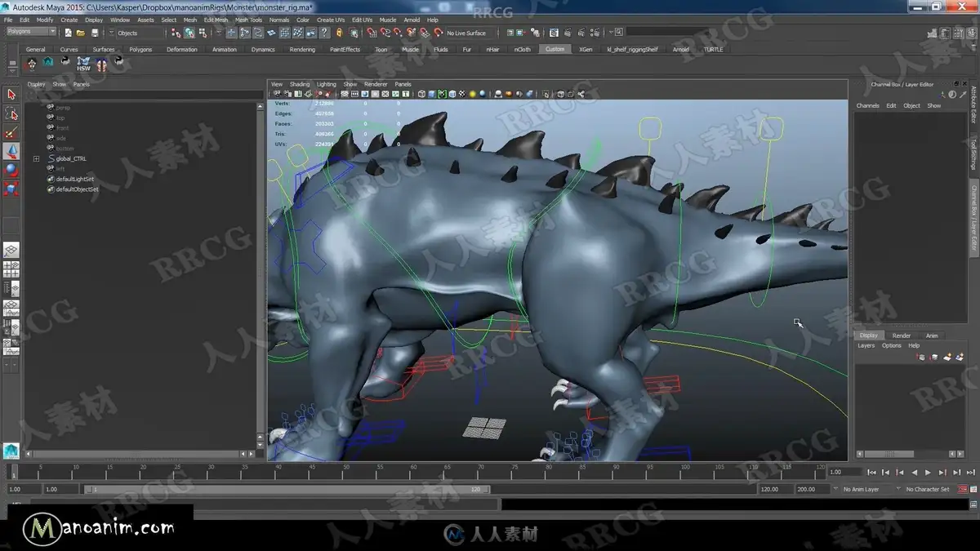Enable snap to grids icon
980x551 pixels.
284,33
